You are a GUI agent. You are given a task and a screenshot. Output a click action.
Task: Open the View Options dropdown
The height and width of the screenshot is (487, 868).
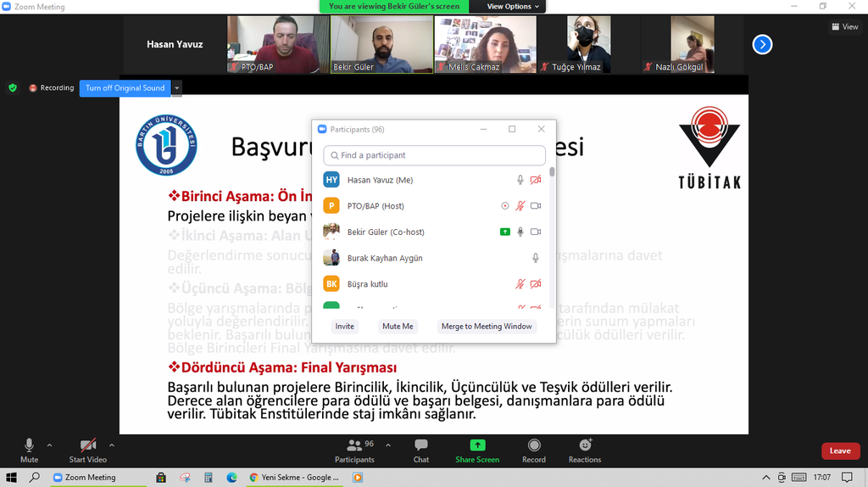pyautogui.click(x=513, y=7)
